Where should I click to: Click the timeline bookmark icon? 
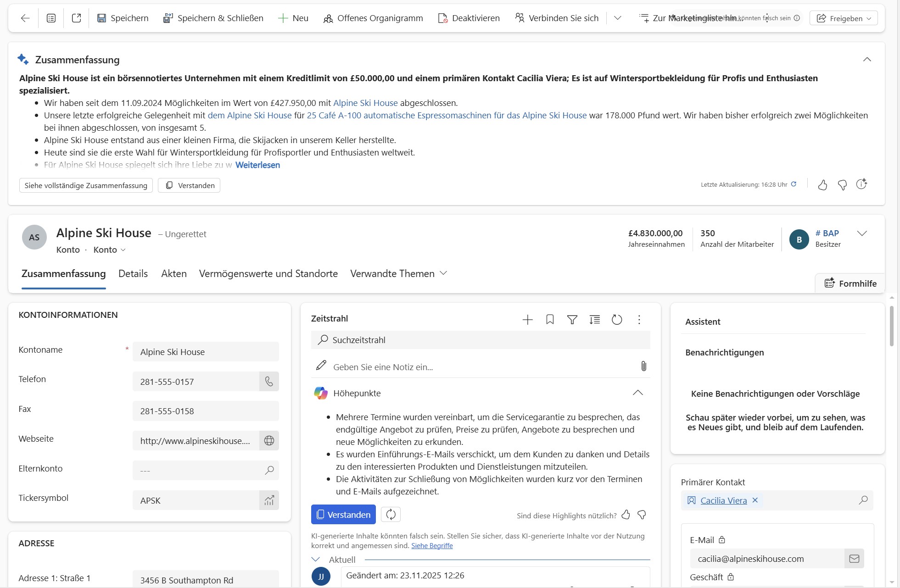click(549, 320)
